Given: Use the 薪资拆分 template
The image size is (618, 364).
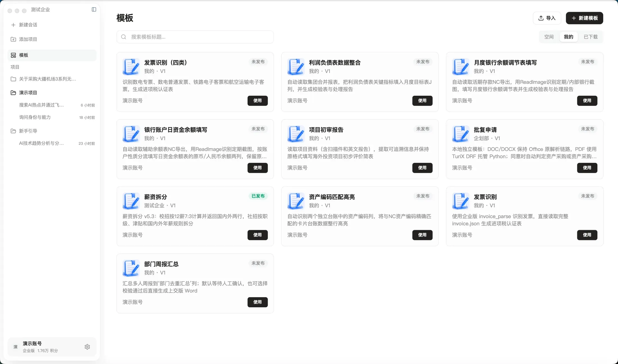Looking at the screenshot, I should point(258,235).
